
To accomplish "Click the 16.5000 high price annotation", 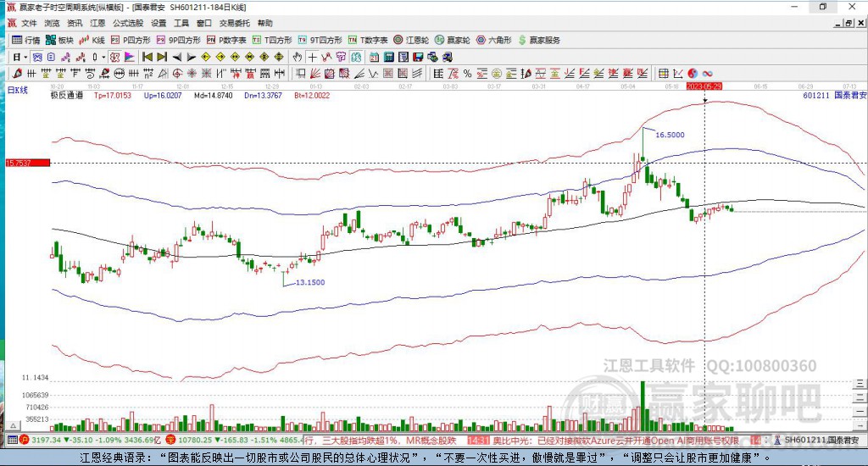I will click(670, 135).
